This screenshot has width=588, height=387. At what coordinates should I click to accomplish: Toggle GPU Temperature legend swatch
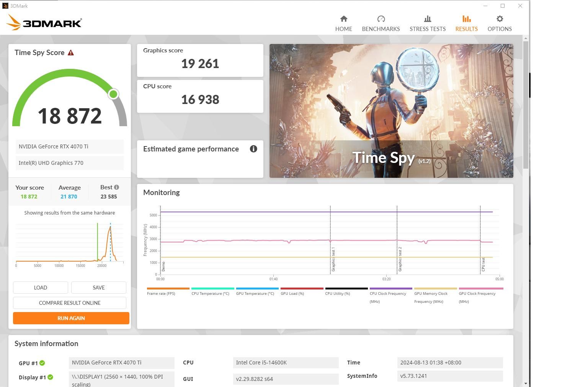click(257, 288)
